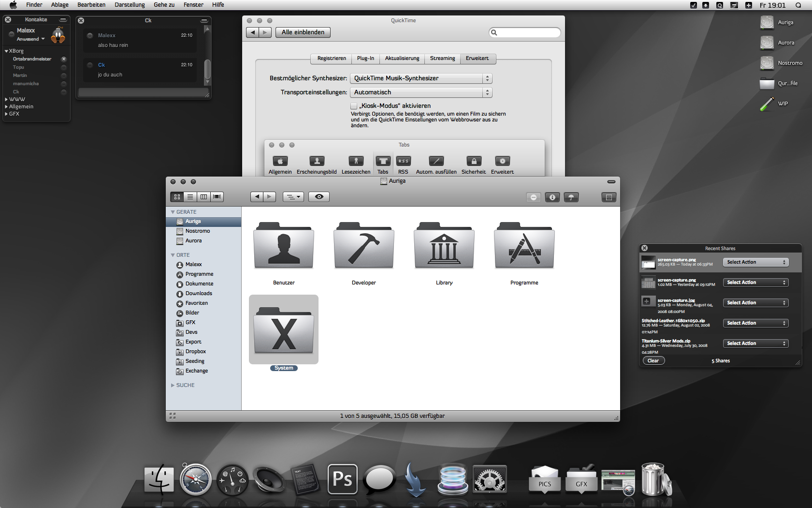Expand the SUCHE sidebar section

(x=173, y=386)
